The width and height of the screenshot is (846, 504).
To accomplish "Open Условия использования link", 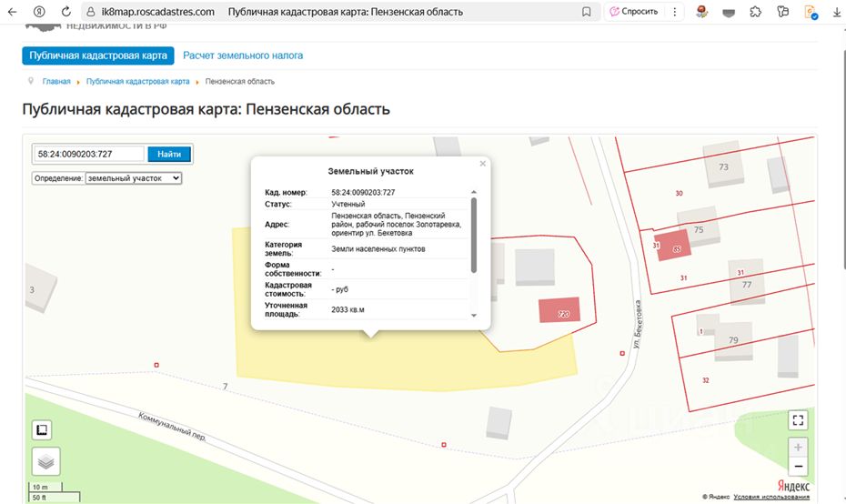I will [771, 497].
